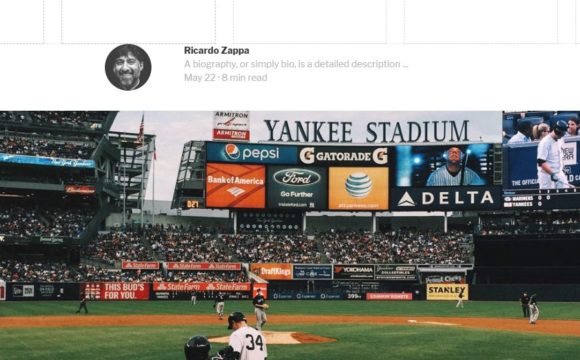Click the This Bud's For You banner

click(115, 291)
